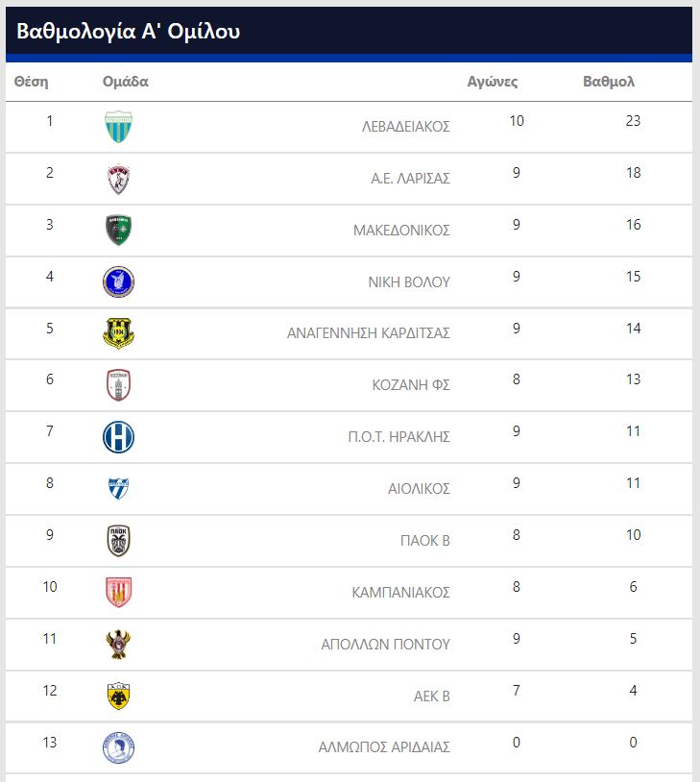This screenshot has width=700, height=782.
Task: Sort by the Βαθμολ column header
Action: 609,82
